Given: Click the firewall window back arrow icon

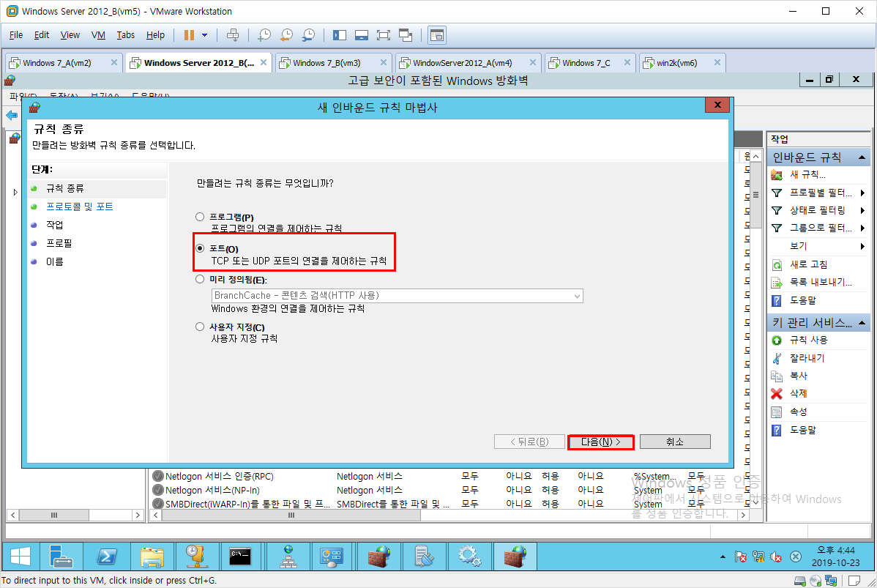Looking at the screenshot, I should (x=12, y=115).
